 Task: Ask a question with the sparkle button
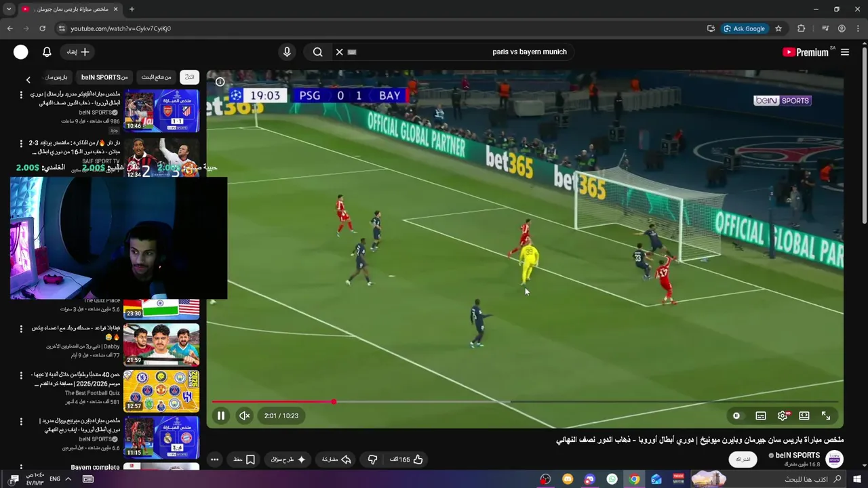click(288, 460)
